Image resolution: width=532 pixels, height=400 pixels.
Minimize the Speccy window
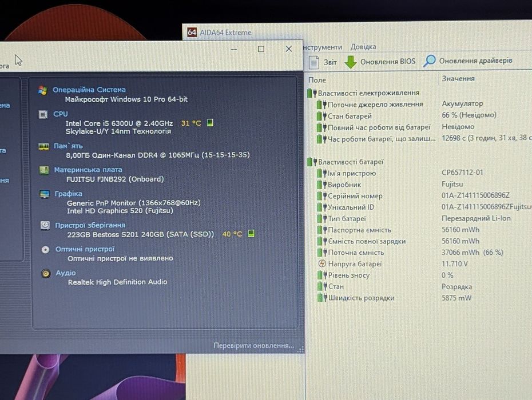(x=234, y=49)
